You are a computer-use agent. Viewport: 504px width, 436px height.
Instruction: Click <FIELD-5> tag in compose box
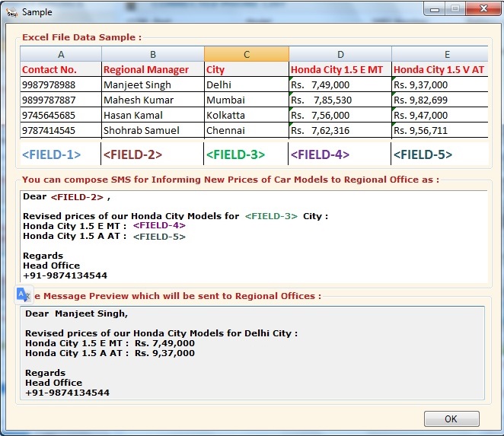pyautogui.click(x=159, y=237)
